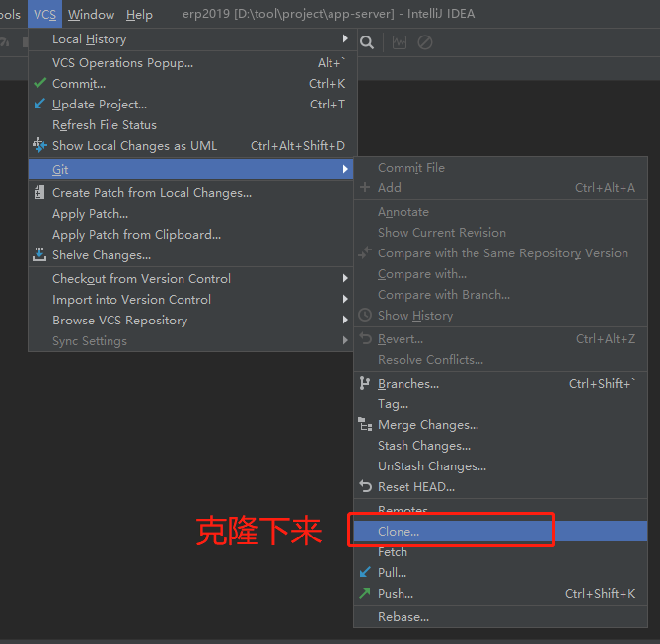Image resolution: width=660 pixels, height=644 pixels.
Task: Click the blue arrow Update Project icon
Action: pyautogui.click(x=39, y=104)
